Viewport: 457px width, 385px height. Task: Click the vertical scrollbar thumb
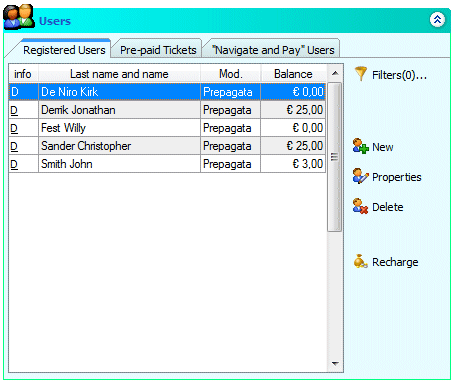pyautogui.click(x=334, y=157)
